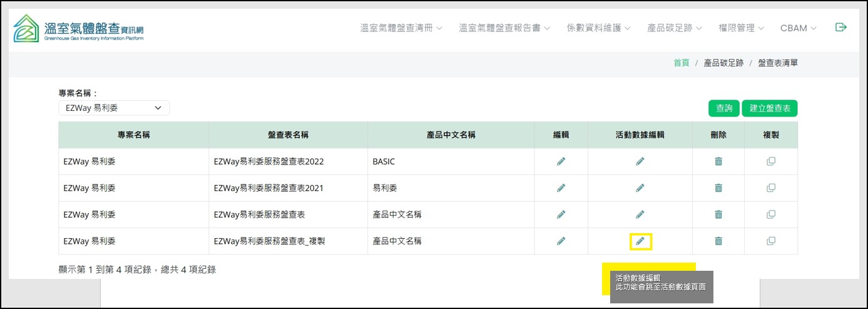Open activity data editor for EZWay易利委服務盤查表2021
Viewport: 868px width, 309px height.
pos(640,188)
